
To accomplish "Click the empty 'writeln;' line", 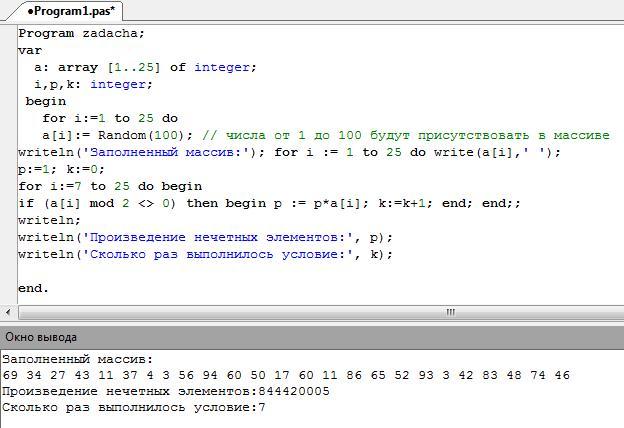I will (49, 220).
